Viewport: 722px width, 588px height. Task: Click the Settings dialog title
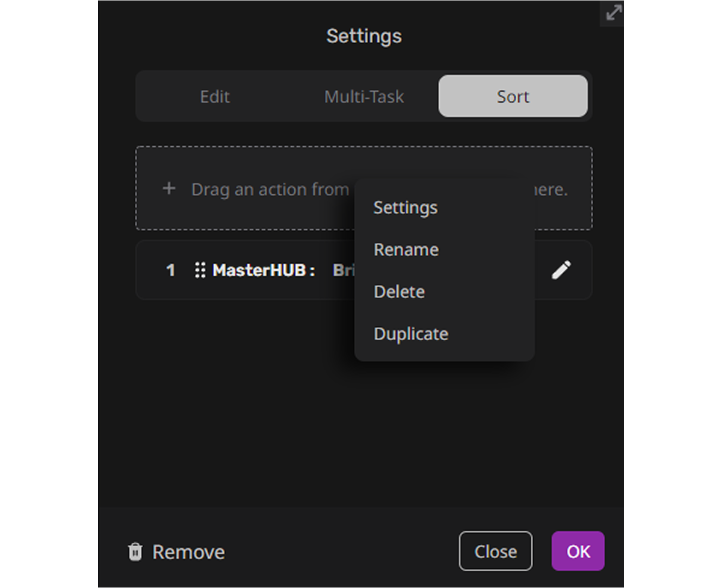[364, 36]
